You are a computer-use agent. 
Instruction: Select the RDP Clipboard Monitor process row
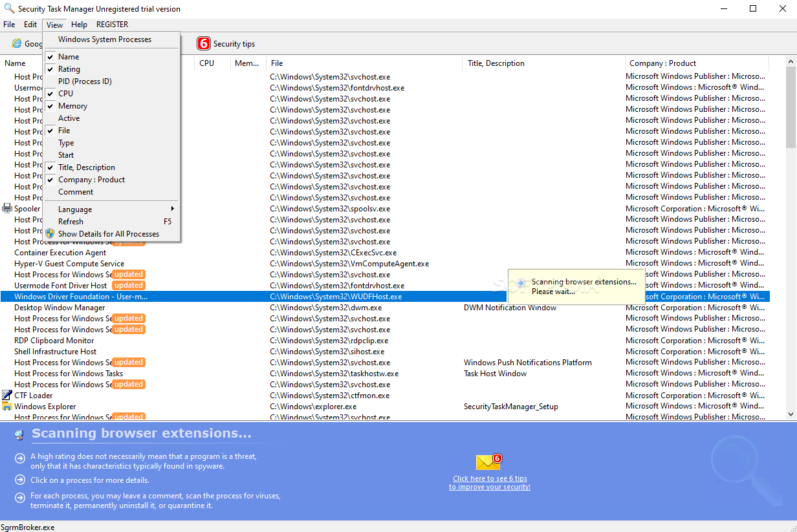pyautogui.click(x=54, y=341)
